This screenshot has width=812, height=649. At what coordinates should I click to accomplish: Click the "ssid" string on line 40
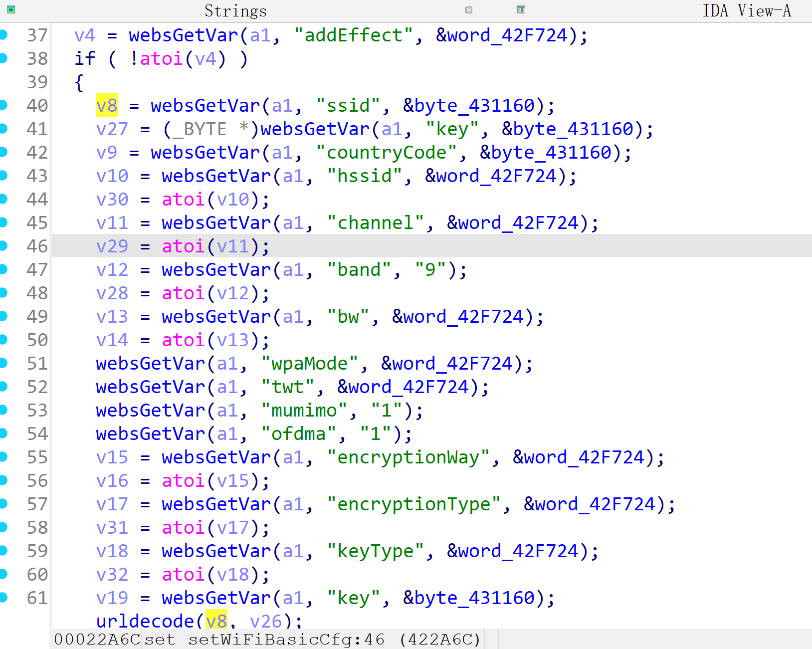(x=348, y=105)
